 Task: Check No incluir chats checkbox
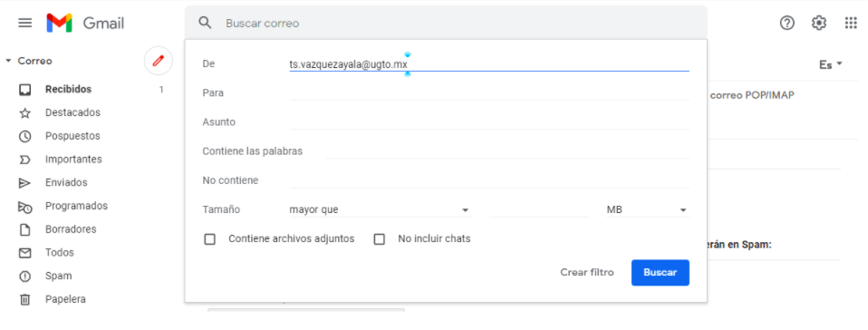pyautogui.click(x=380, y=239)
